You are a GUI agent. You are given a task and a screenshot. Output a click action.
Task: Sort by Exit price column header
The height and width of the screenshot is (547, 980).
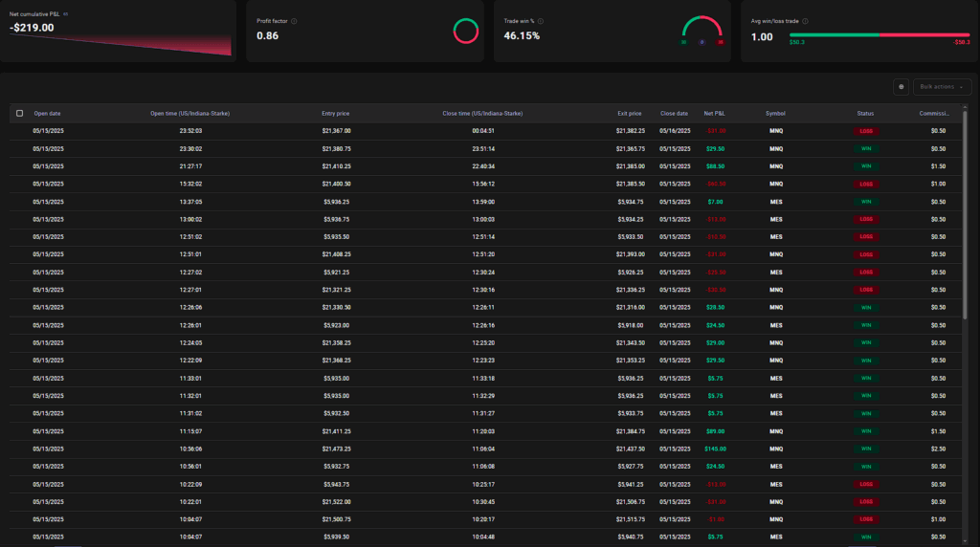pos(630,114)
